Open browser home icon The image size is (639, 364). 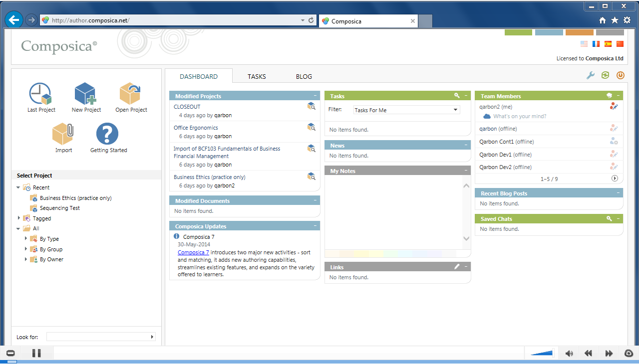pyautogui.click(x=603, y=20)
